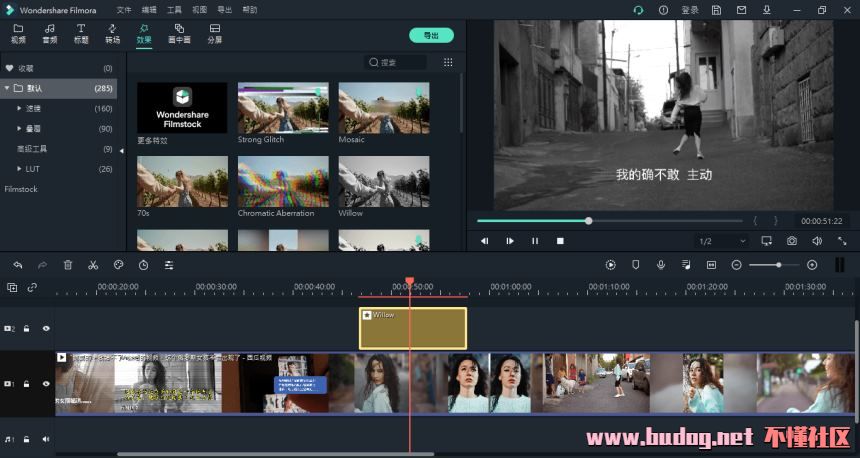The width and height of the screenshot is (860, 458).
Task: Delete the selected clip with trash icon
Action: click(68, 265)
